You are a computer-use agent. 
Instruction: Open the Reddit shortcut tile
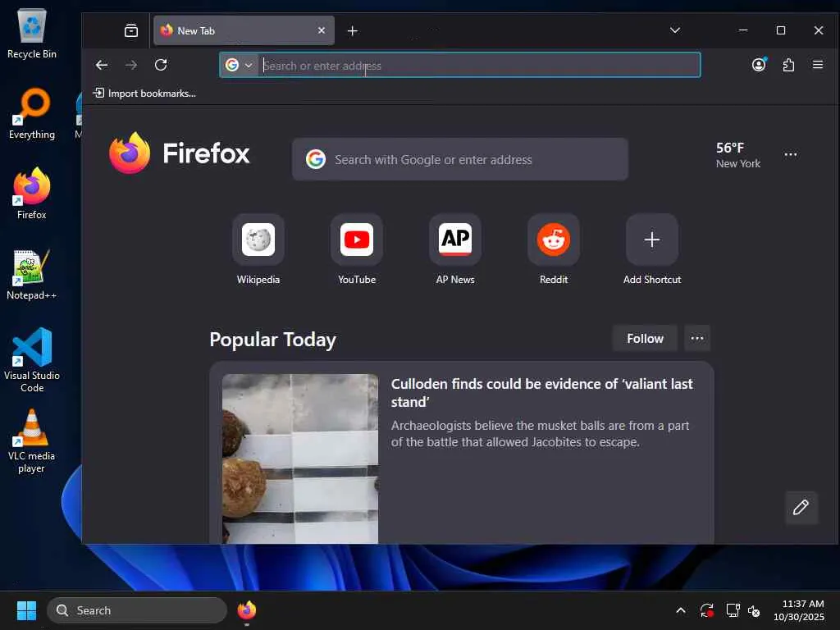coord(554,249)
